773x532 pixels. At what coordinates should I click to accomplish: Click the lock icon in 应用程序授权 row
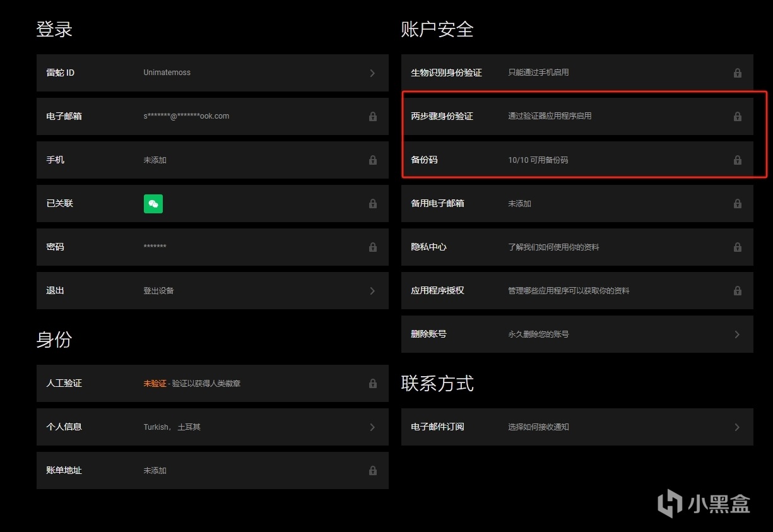tap(738, 290)
